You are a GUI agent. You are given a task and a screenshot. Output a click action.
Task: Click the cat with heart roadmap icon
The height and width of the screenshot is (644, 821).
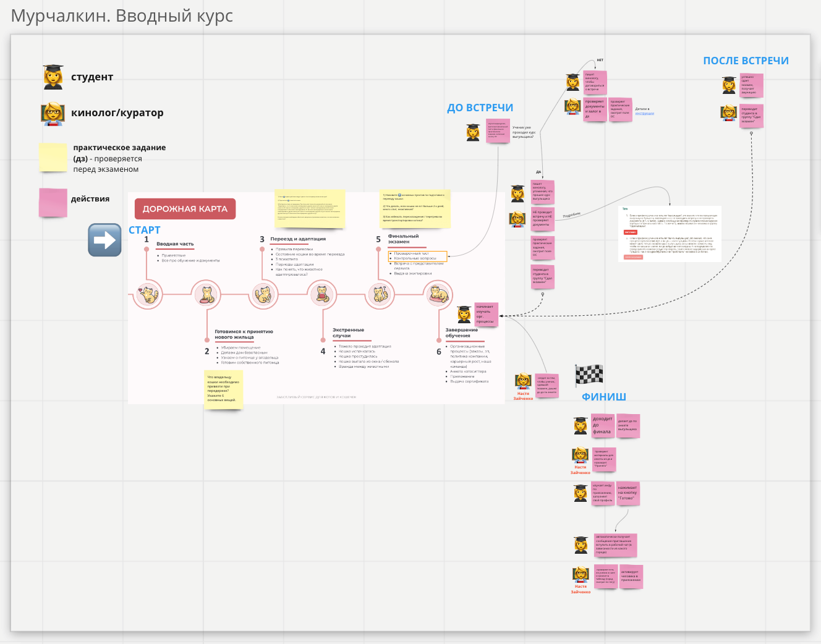pyautogui.click(x=148, y=295)
